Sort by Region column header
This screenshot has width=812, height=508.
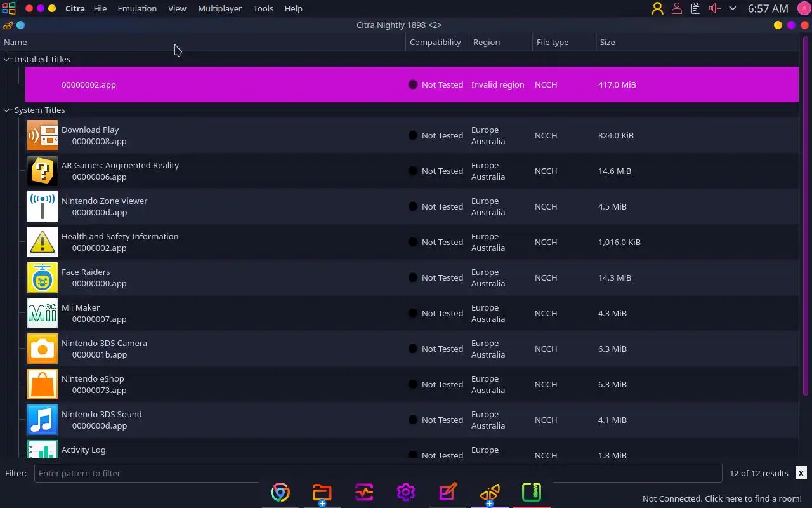(x=501, y=42)
